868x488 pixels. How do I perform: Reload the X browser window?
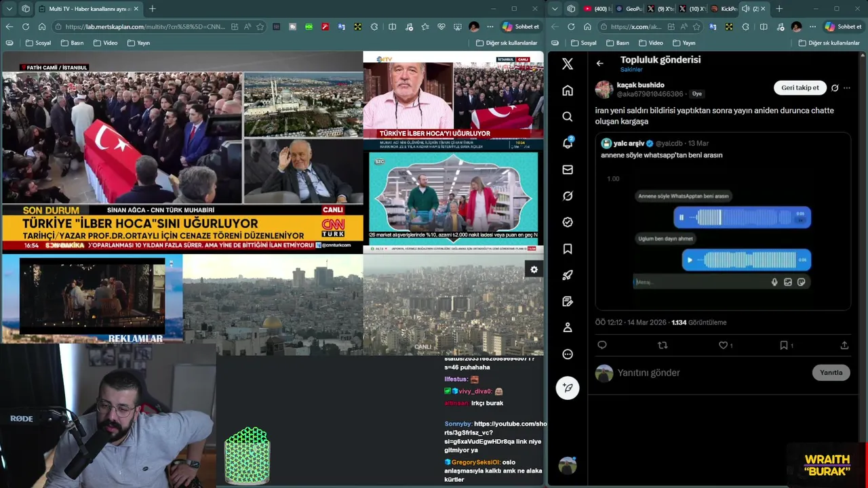[x=570, y=26]
